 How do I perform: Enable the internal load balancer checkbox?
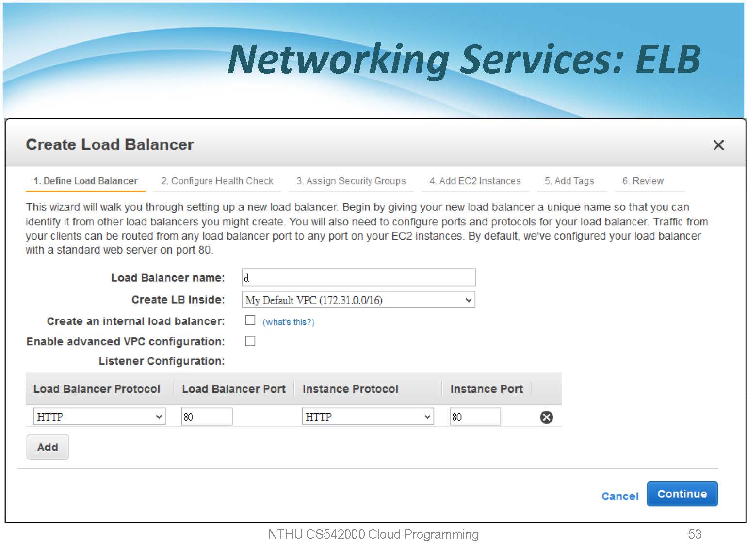tap(250, 320)
